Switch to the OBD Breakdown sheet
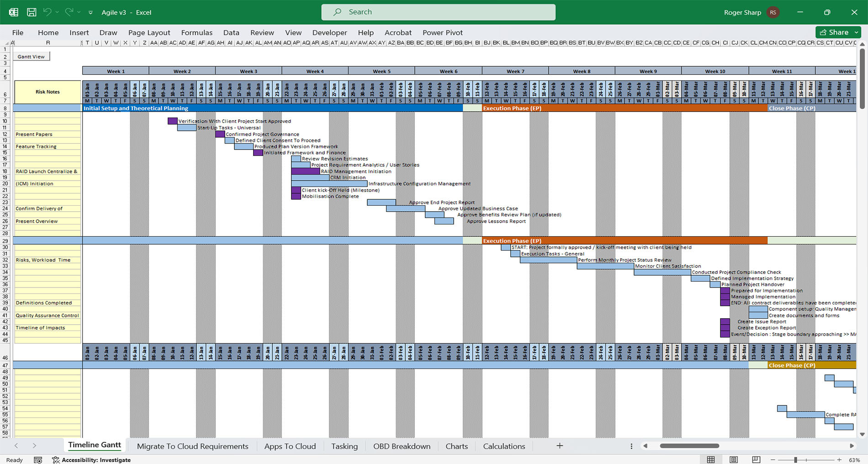The width and height of the screenshot is (868, 464). click(x=402, y=446)
